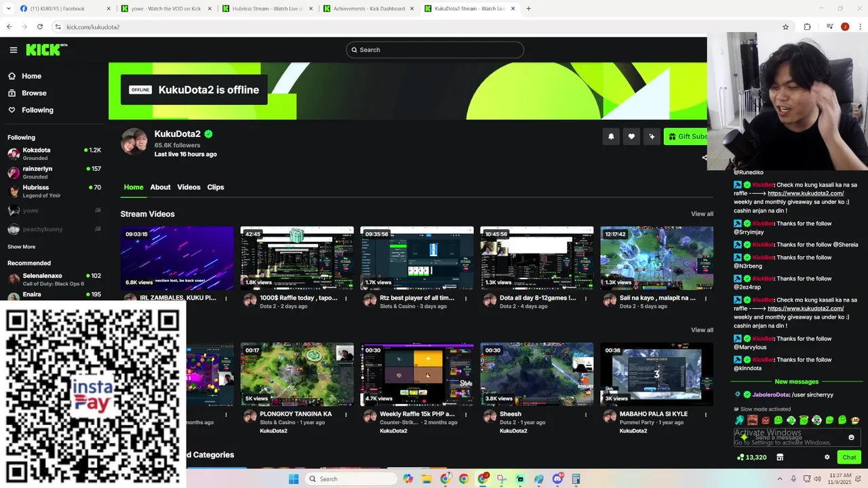Viewport: 868px width, 488px height.
Task: Insert the mushroom emote at row end
Action: [x=855, y=420]
